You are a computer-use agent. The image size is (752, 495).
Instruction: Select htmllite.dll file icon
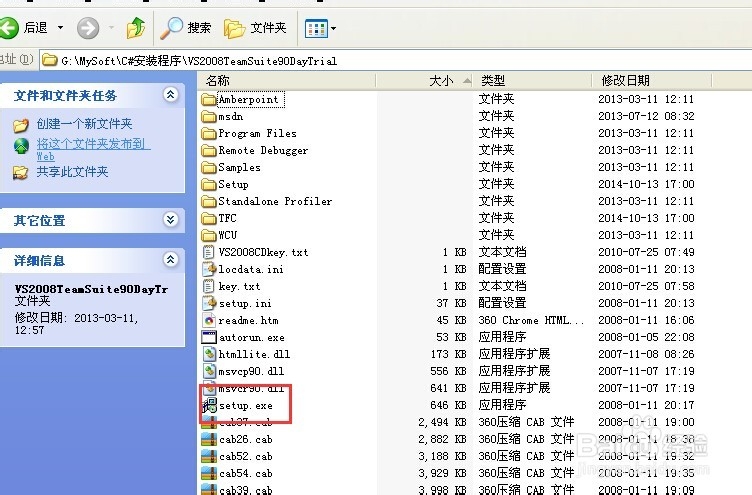209,354
